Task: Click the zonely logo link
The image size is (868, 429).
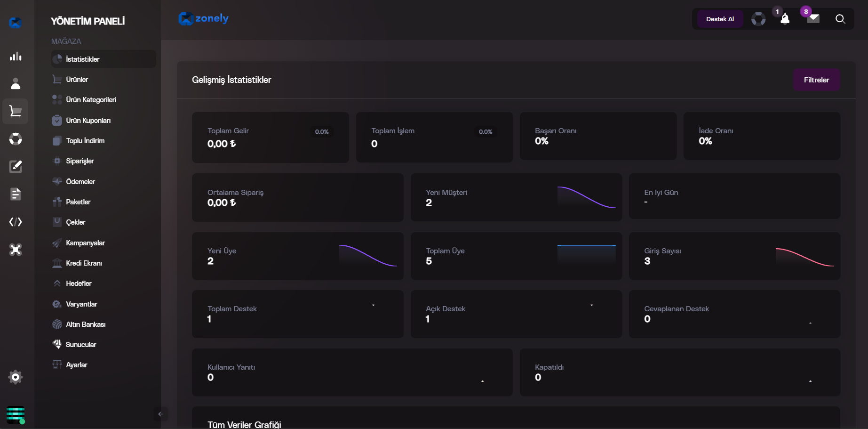Action: pyautogui.click(x=203, y=18)
